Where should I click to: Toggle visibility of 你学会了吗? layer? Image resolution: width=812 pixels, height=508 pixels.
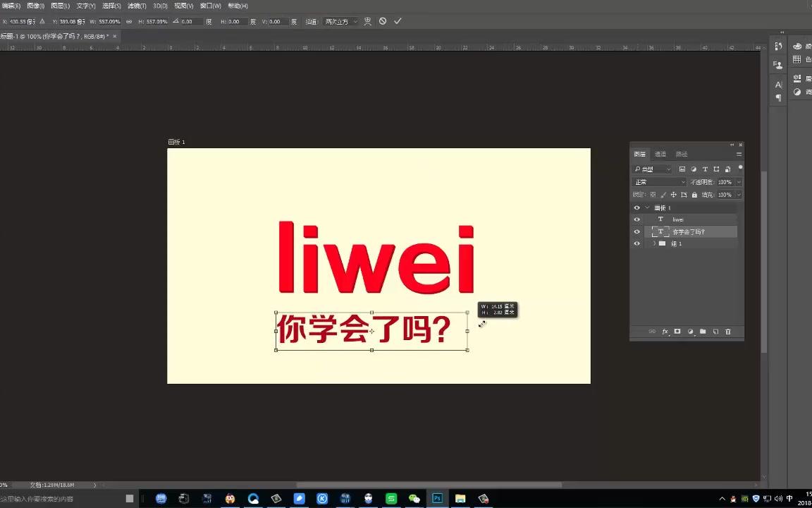pos(636,231)
